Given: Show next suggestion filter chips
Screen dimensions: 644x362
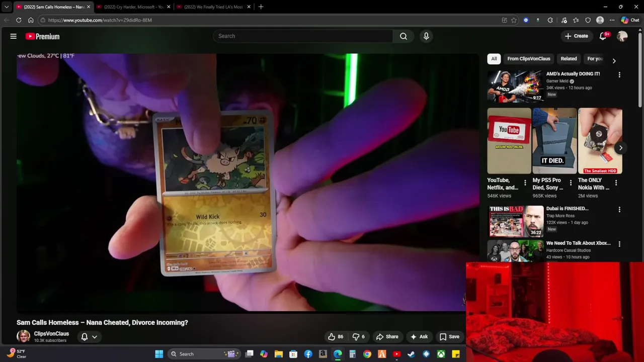Looking at the screenshot, I should [614, 61].
